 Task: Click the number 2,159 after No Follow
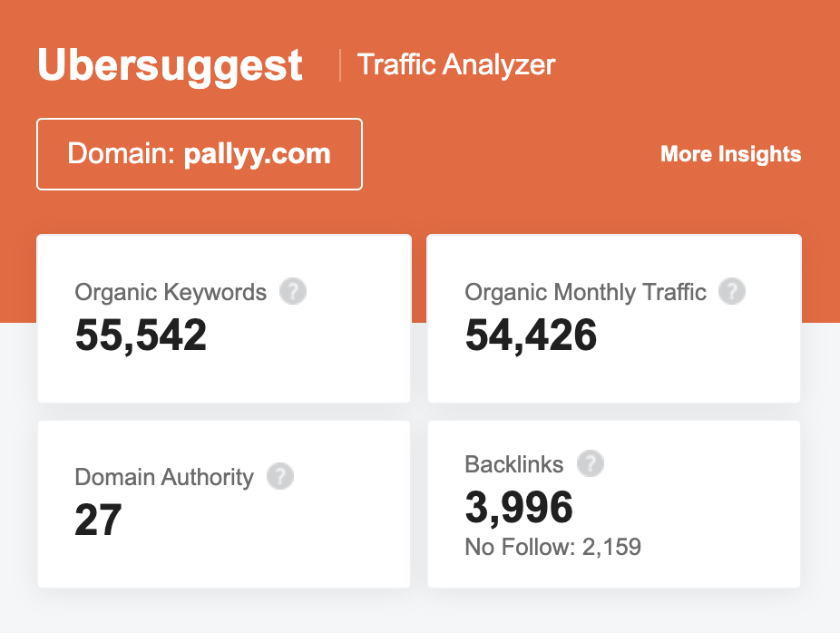[x=610, y=547]
